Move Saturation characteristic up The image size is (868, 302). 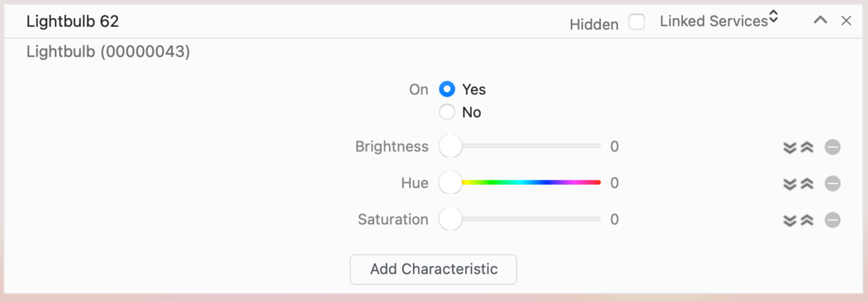(807, 220)
